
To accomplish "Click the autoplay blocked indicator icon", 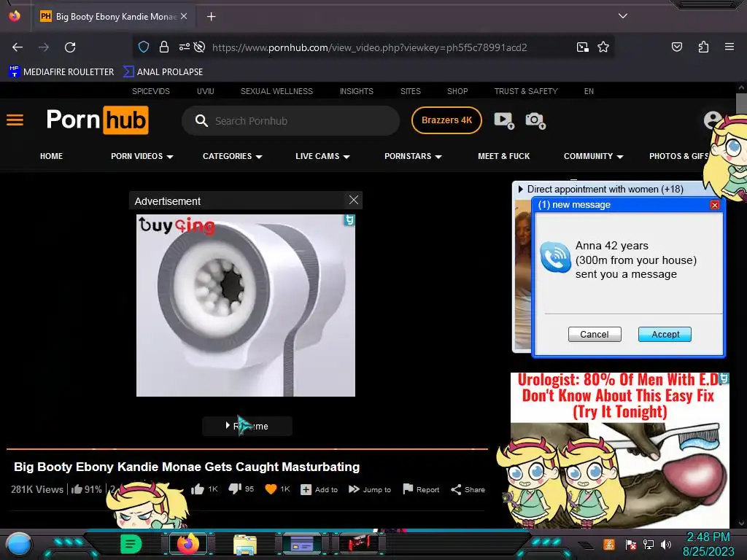I will [x=200, y=47].
